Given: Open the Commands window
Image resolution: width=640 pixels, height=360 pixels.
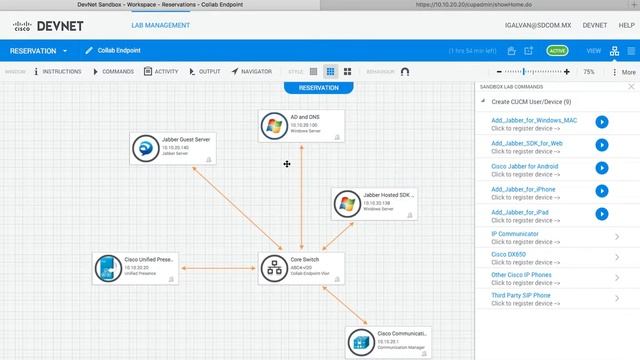Looking at the screenshot, I should pos(113,71).
